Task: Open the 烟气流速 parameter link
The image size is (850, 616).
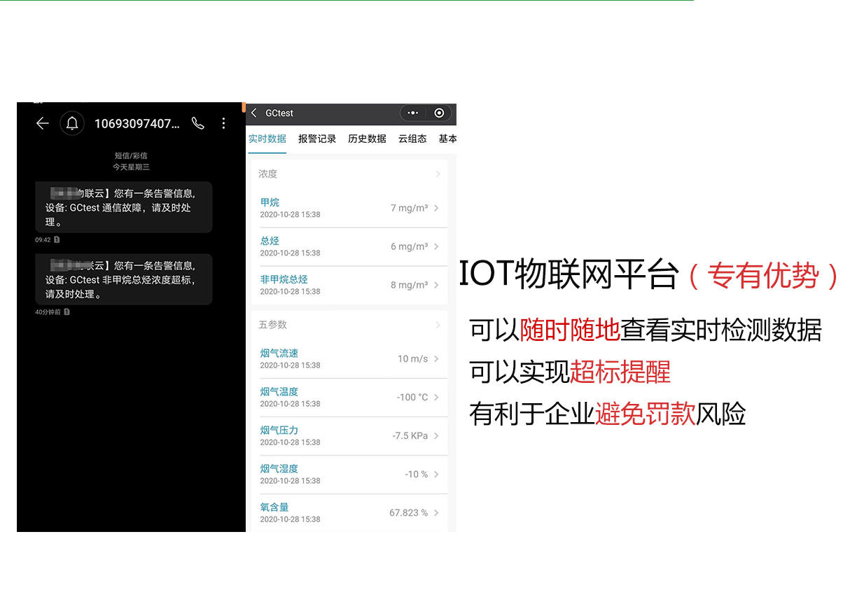Action: coord(279,353)
